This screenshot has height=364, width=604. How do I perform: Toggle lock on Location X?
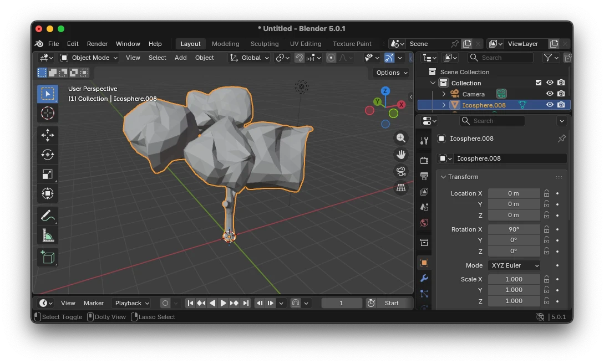click(546, 193)
